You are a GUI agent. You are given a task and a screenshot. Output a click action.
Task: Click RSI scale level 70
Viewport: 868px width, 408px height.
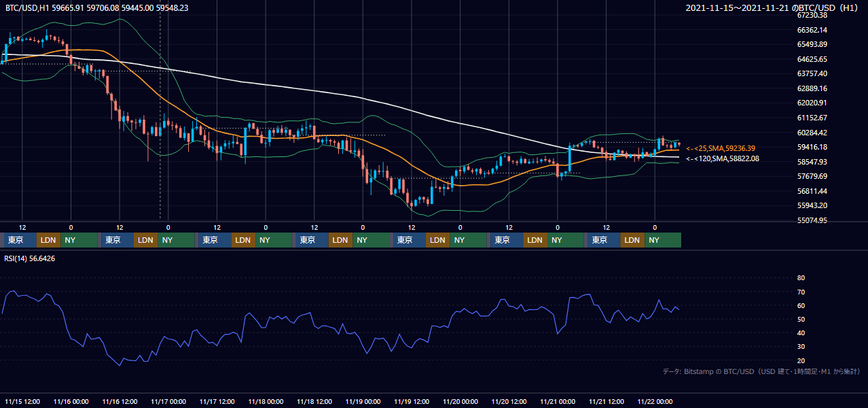pos(801,292)
